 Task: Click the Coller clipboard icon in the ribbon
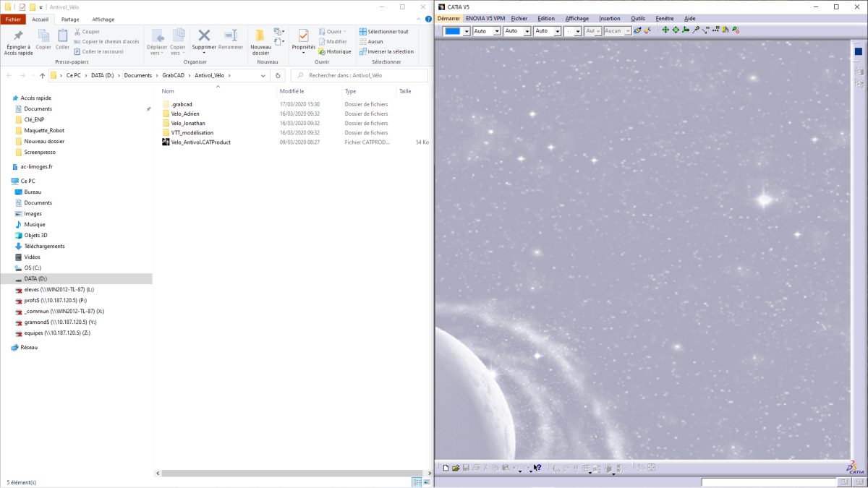pyautogui.click(x=63, y=35)
